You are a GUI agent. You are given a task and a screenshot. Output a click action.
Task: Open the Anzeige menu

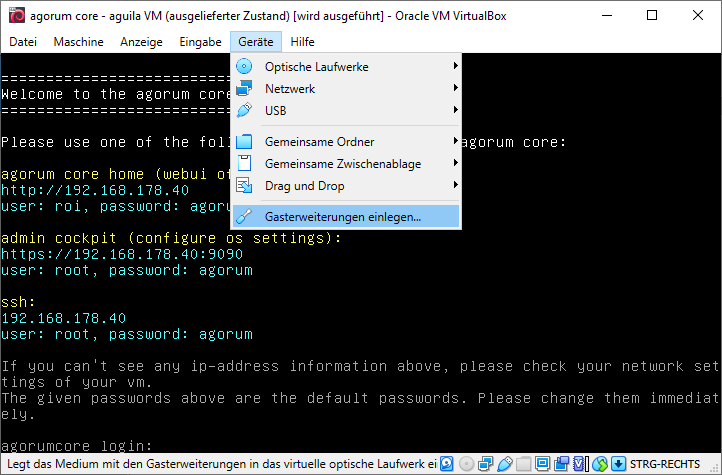click(141, 42)
